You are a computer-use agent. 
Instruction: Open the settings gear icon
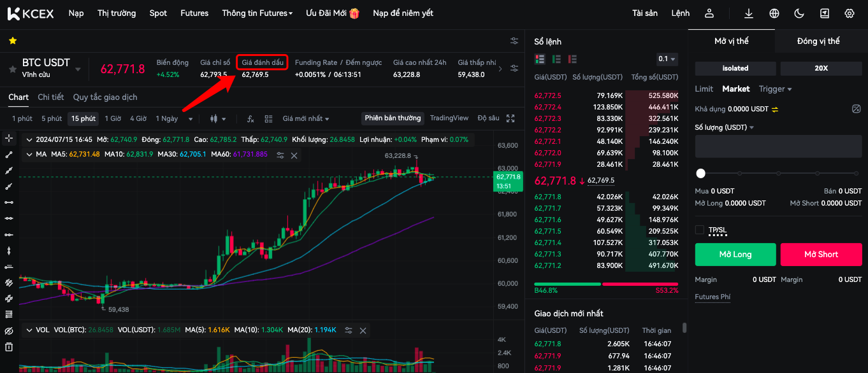click(849, 13)
